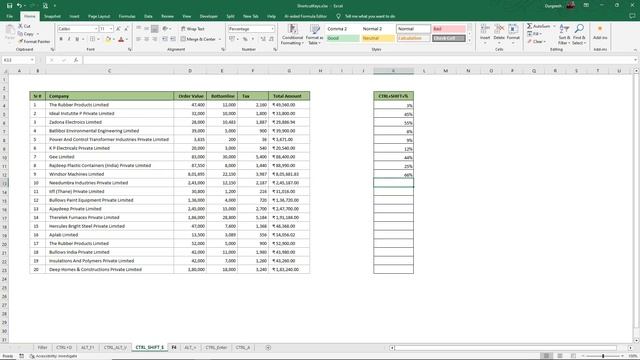Apply cell borders
The height and width of the screenshot is (360, 640).
click(x=93, y=39)
